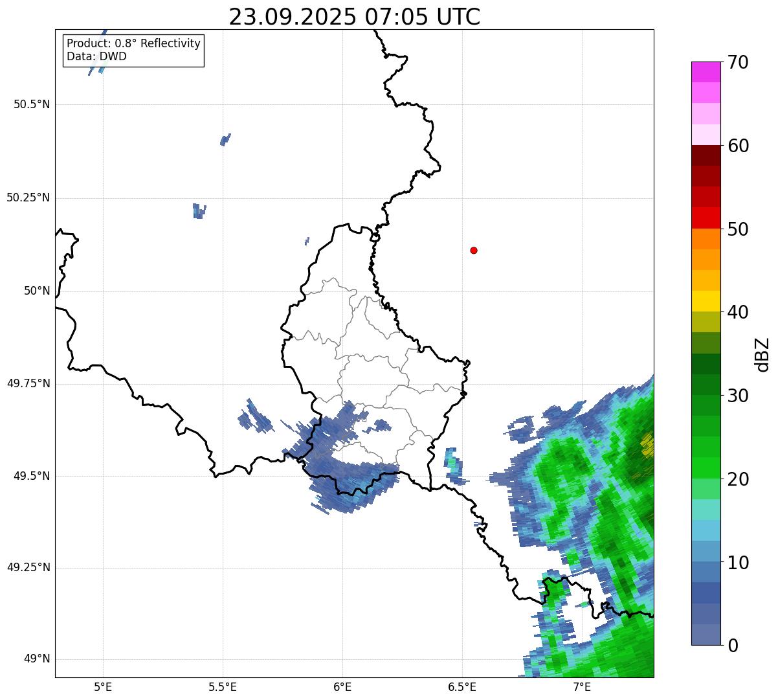Click the colorbar tick label 40

click(738, 312)
